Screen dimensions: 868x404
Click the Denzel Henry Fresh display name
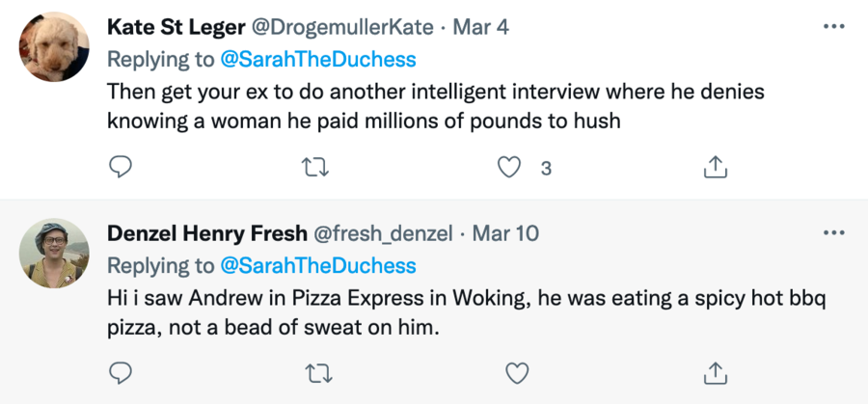(204, 233)
